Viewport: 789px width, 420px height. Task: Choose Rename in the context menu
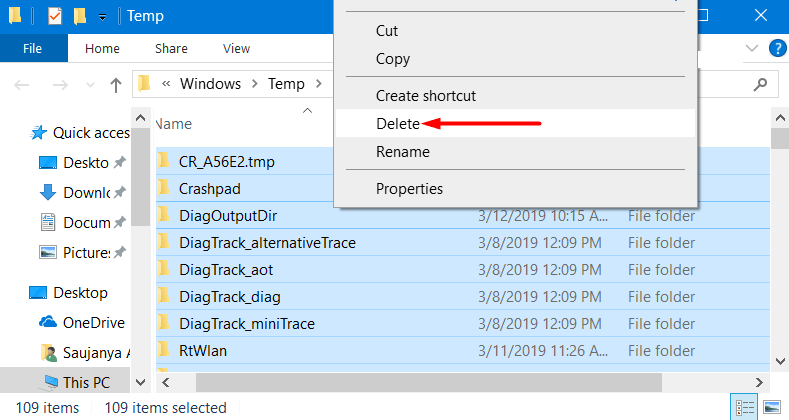402,152
